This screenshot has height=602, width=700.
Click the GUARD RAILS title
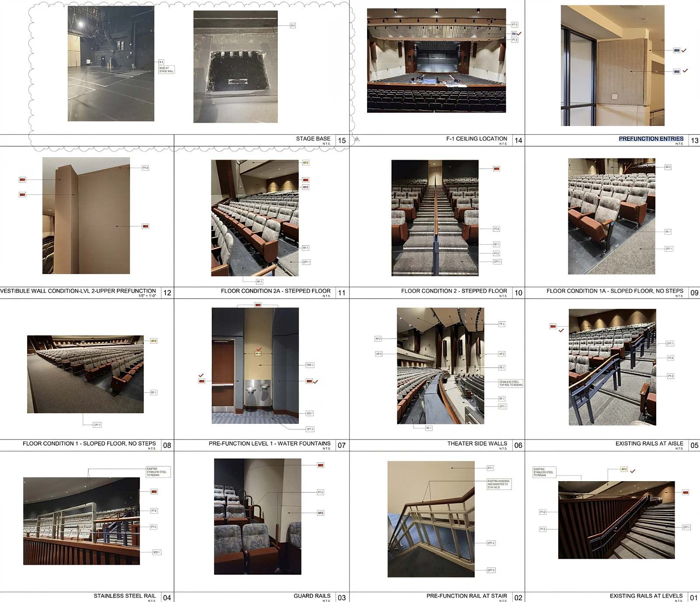[x=312, y=596]
